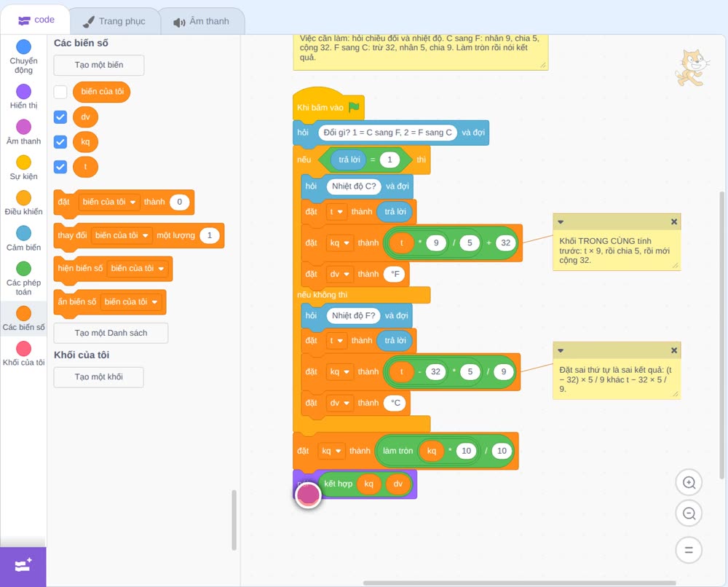Open kq dropdown in the 'làm tròn' block
Image resolution: width=728 pixels, height=587 pixels.
pyautogui.click(x=331, y=451)
